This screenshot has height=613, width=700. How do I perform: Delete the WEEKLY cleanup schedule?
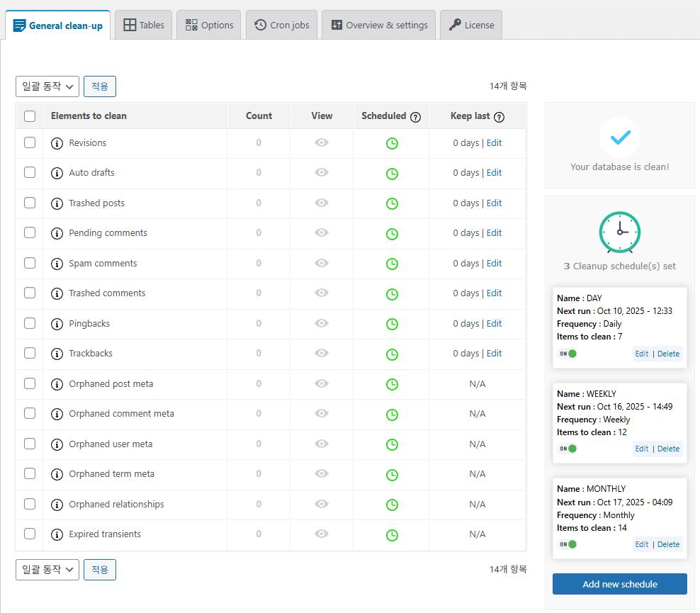pyautogui.click(x=668, y=449)
